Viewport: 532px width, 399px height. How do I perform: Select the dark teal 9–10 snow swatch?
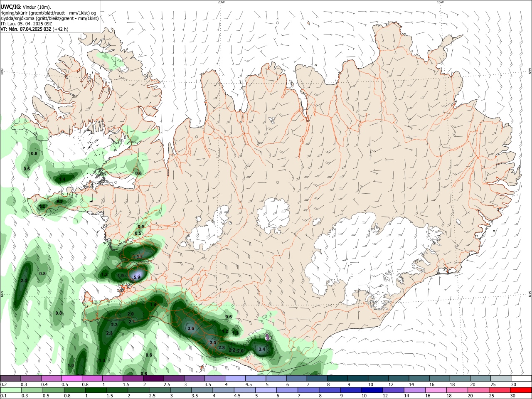click(x=358, y=379)
